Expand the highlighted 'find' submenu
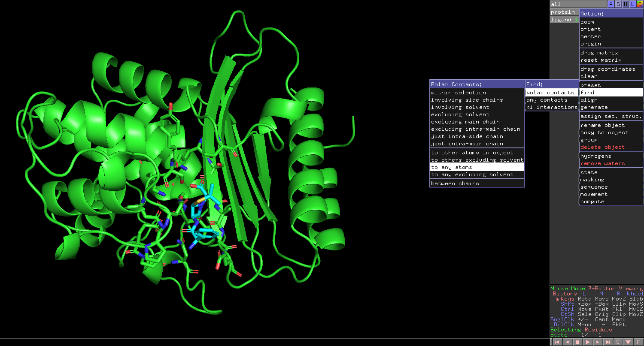Viewport: 644px width, 346px height. click(x=611, y=93)
